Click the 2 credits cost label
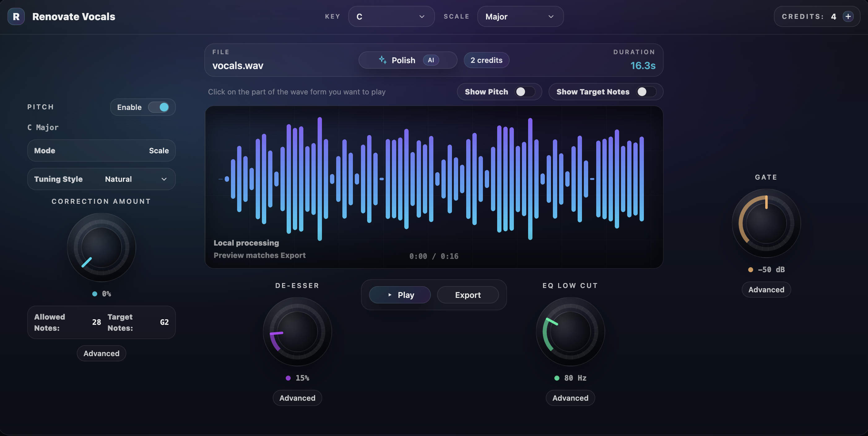Screen dimensions: 868x436 (486, 60)
